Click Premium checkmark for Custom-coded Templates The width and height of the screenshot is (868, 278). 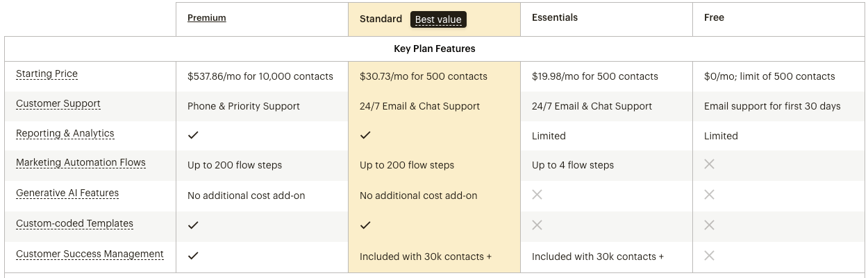pyautogui.click(x=193, y=225)
